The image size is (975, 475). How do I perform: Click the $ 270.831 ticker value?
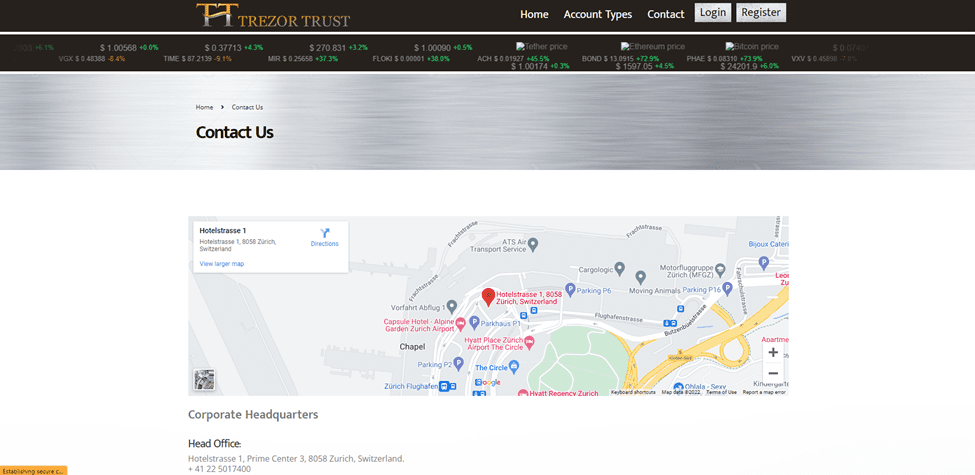[327, 48]
